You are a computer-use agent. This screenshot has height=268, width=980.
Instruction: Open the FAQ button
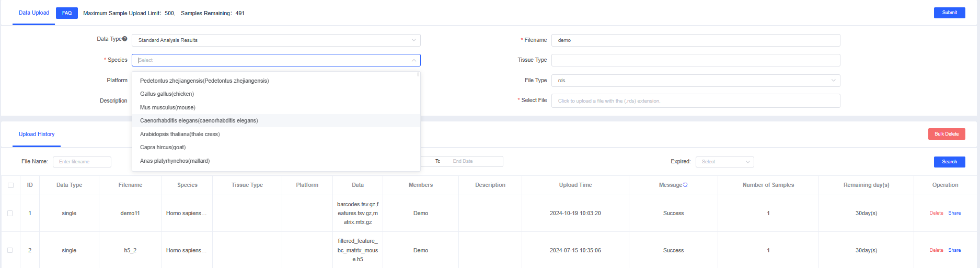(67, 13)
